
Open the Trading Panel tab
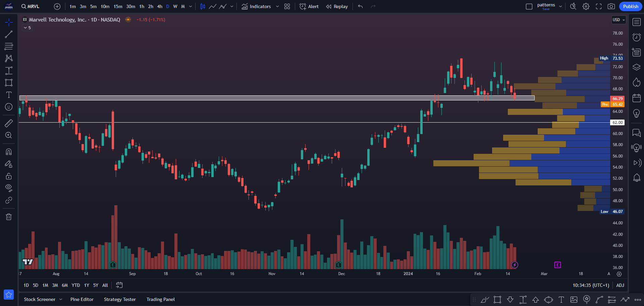[x=161, y=299]
